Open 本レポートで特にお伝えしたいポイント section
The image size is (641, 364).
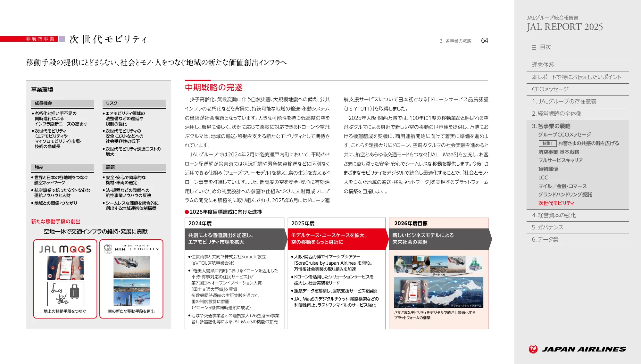coord(578,77)
